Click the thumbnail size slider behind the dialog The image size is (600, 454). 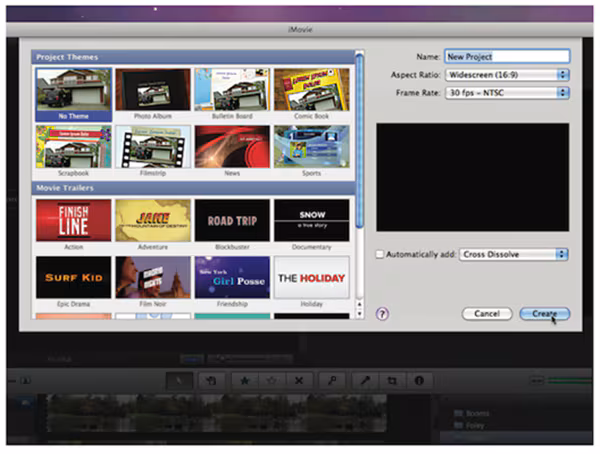(x=249, y=359)
